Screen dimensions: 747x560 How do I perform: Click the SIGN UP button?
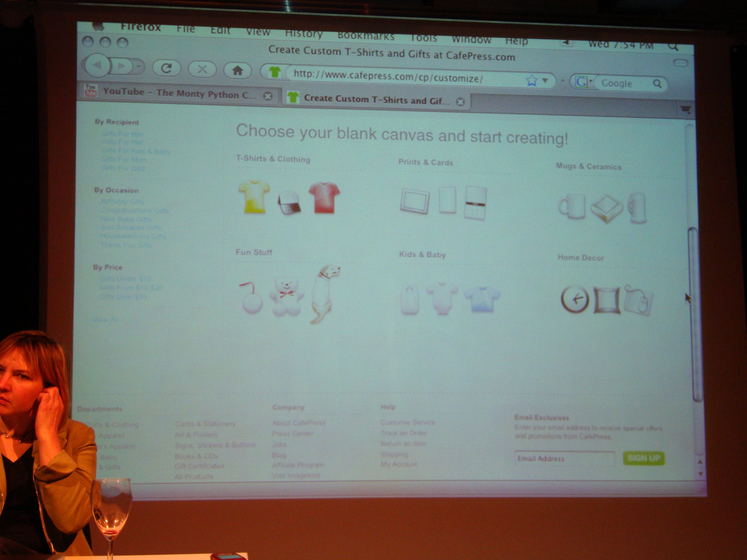click(x=644, y=458)
